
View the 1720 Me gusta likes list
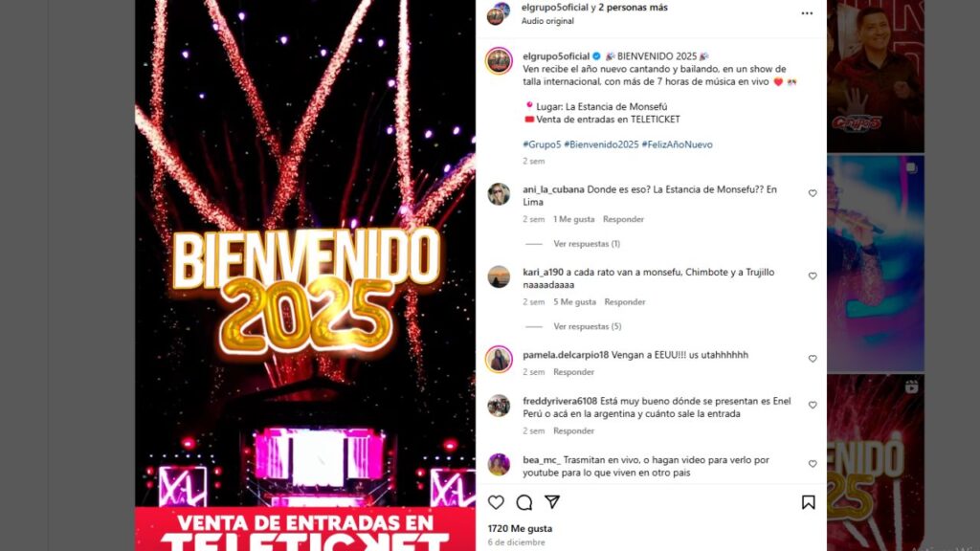(520, 528)
